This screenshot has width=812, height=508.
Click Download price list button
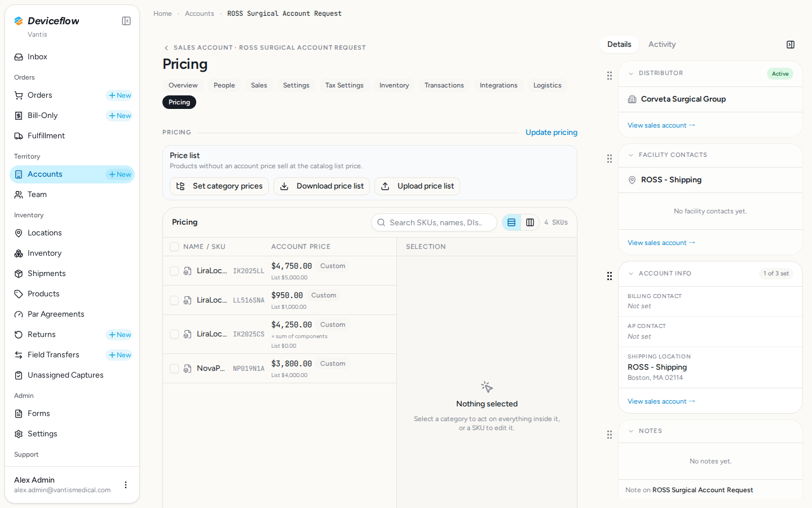coord(322,186)
